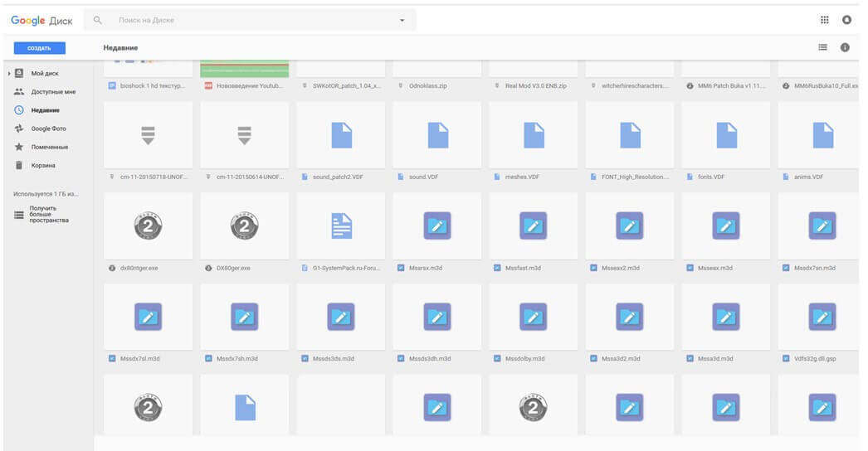Click the storage upgrade list icon
868x451 pixels.
coord(18,216)
